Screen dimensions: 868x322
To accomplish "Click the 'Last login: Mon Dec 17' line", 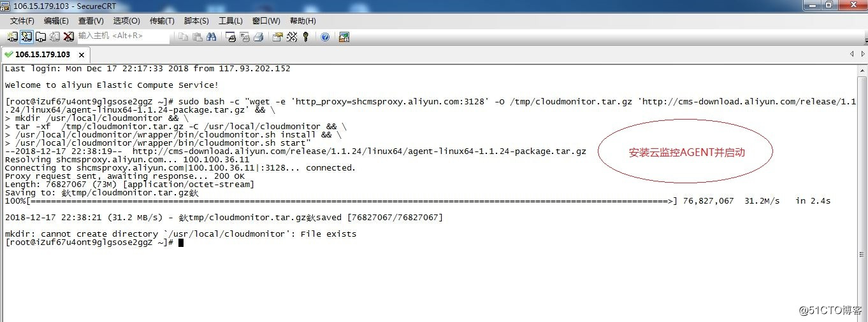I will [x=147, y=69].
